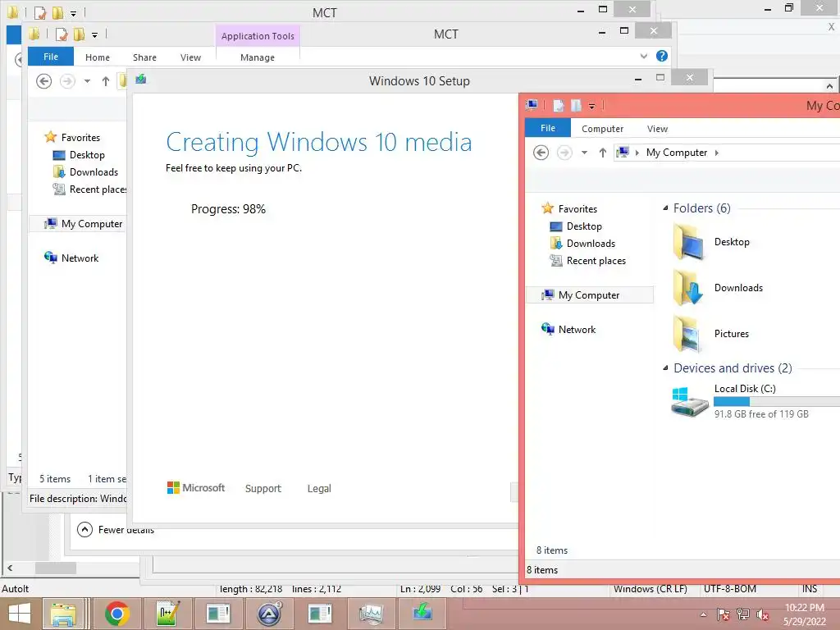This screenshot has height=630, width=840.
Task: Select the Desktop folder icon
Action: [688, 242]
